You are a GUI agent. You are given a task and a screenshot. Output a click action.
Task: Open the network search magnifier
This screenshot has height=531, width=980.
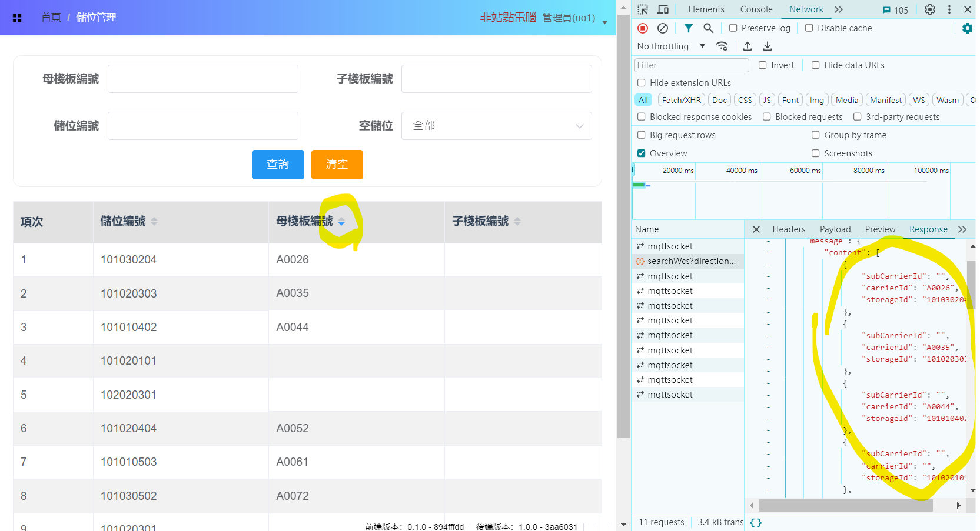tap(709, 28)
